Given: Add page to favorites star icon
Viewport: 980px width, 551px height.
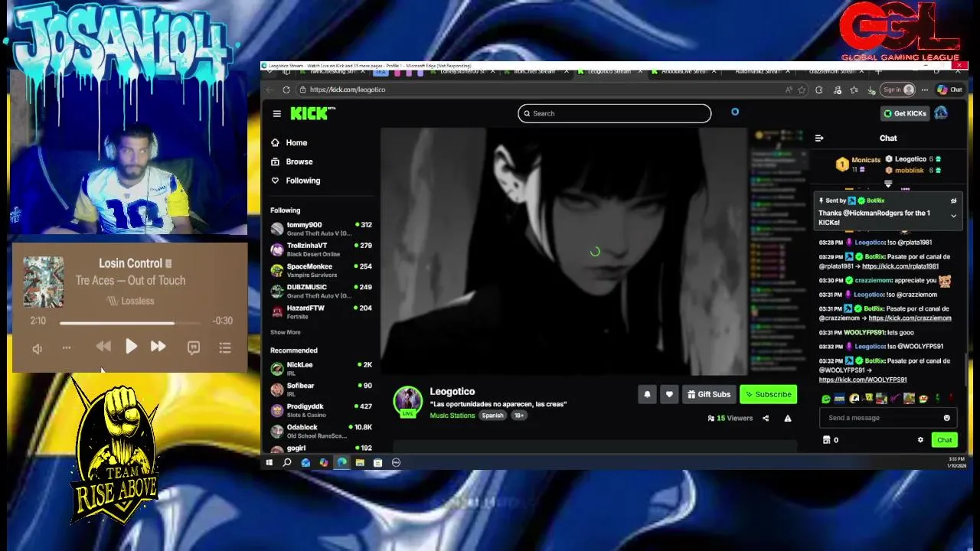Looking at the screenshot, I should (x=802, y=90).
